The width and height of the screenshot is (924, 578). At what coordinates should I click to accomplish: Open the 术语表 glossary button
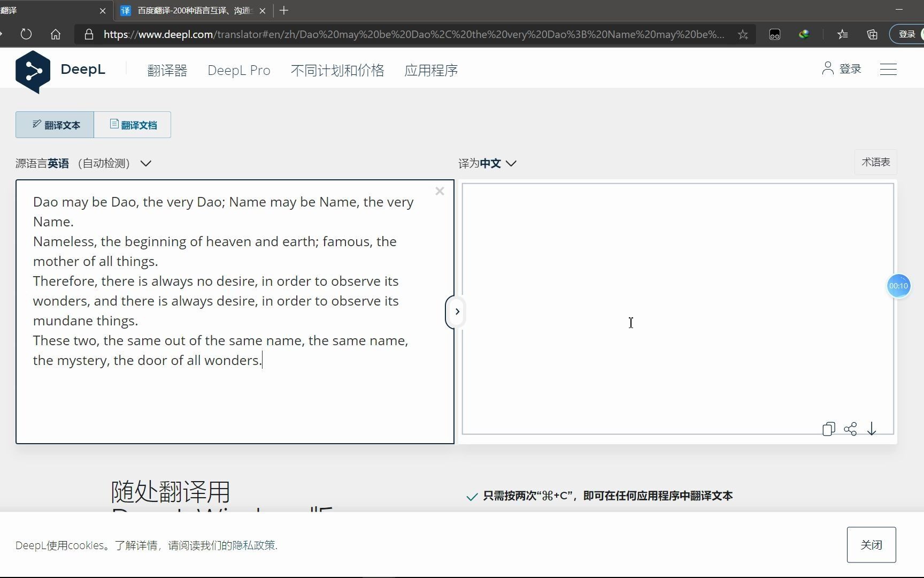(x=876, y=162)
